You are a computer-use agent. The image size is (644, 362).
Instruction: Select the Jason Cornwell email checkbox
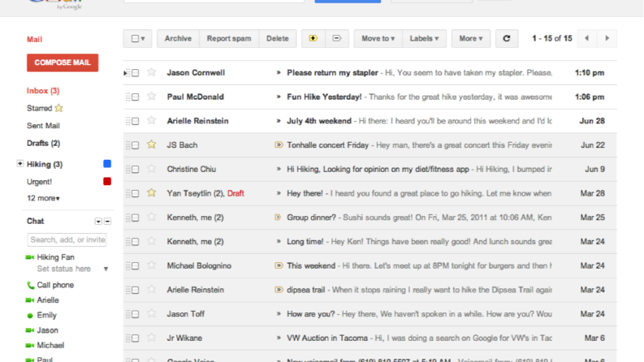[x=135, y=73]
